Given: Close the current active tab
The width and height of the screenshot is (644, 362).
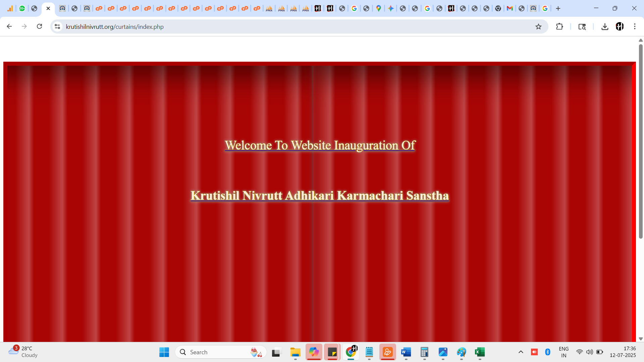Looking at the screenshot, I should click(48, 8).
